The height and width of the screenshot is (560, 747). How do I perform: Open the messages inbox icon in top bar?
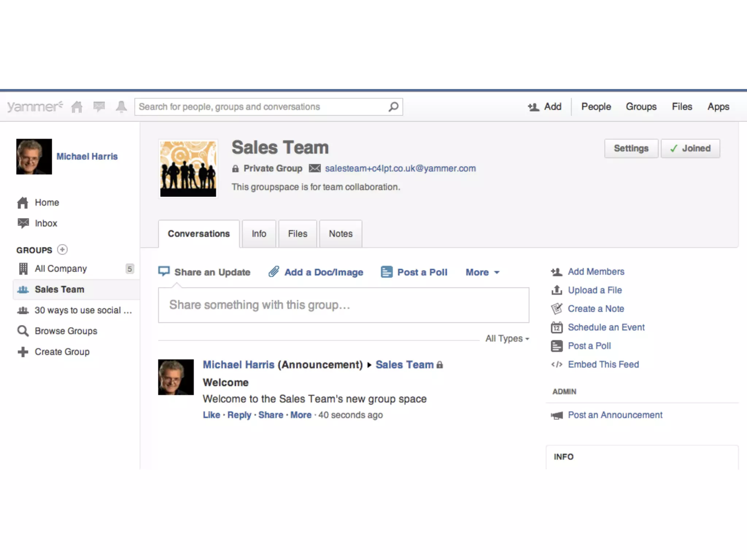click(99, 107)
